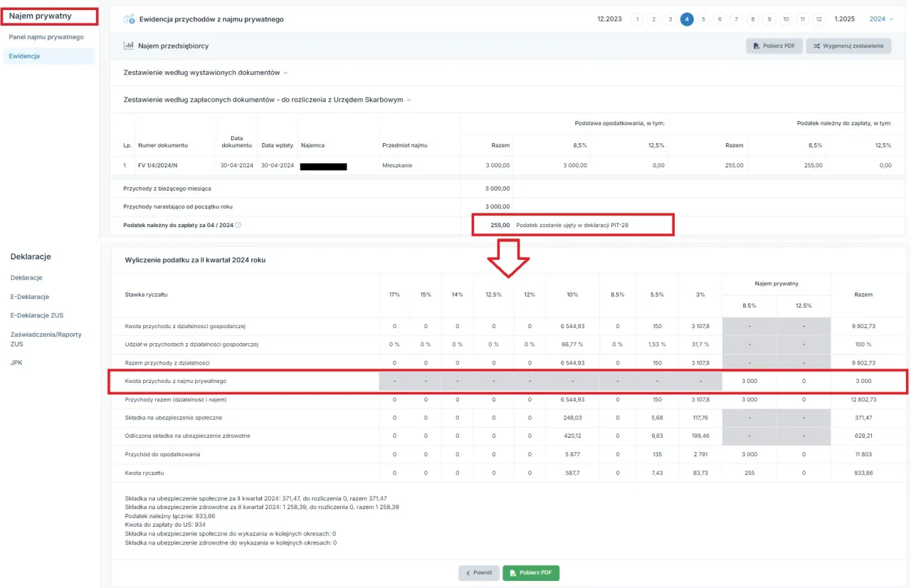
Task: Click the top grey Pobierz PDF button
Action: pos(774,46)
